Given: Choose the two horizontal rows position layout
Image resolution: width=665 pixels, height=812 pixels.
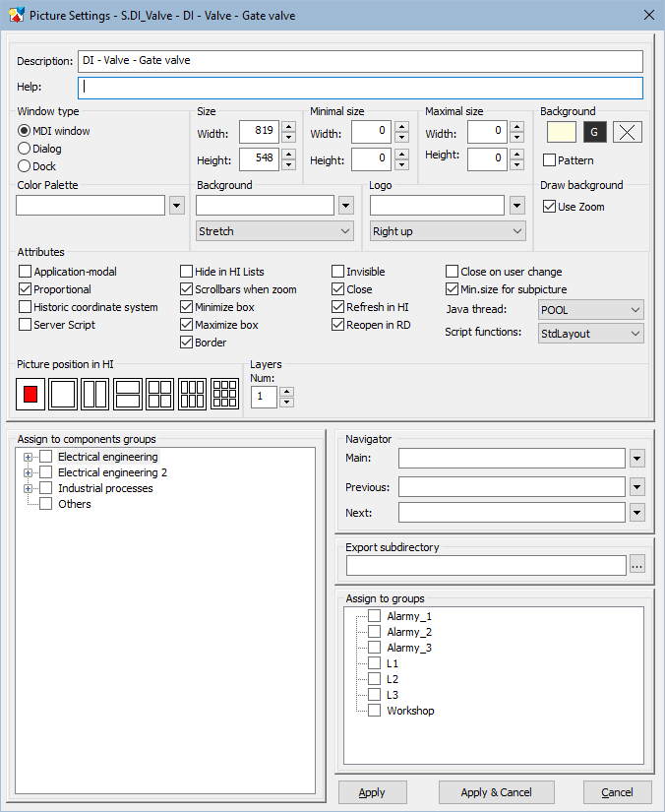Looking at the screenshot, I should [x=128, y=394].
